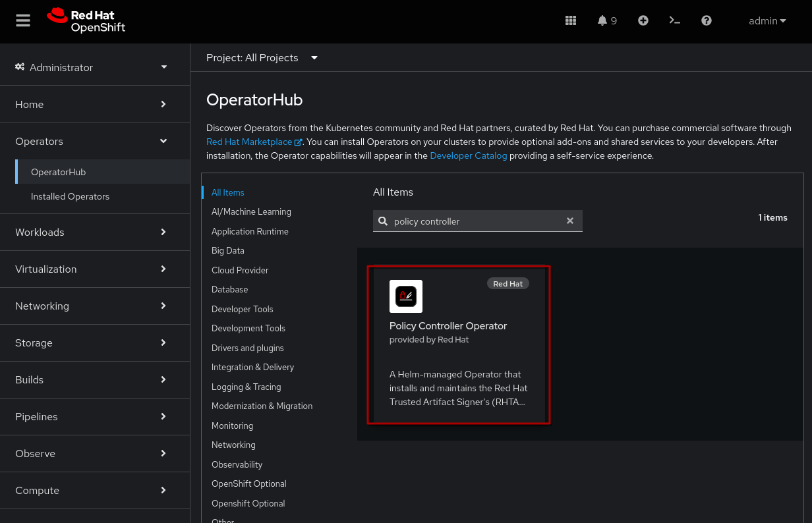Click the Policy Controller Operator logo

tap(406, 296)
